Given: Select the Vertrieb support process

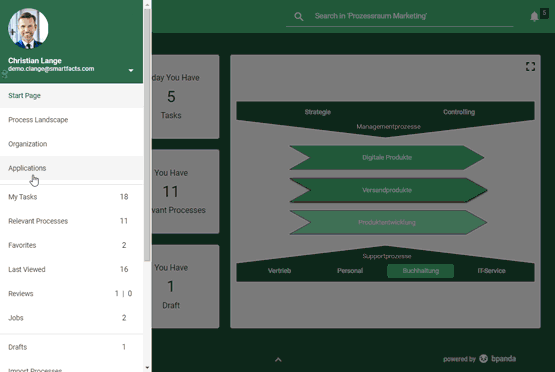Looking at the screenshot, I should 279,271.
